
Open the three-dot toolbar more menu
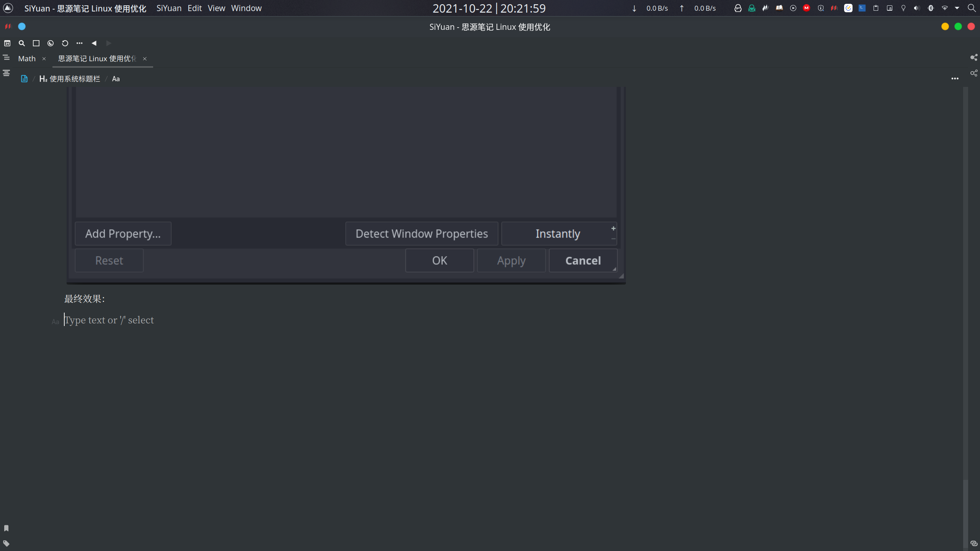click(x=80, y=43)
